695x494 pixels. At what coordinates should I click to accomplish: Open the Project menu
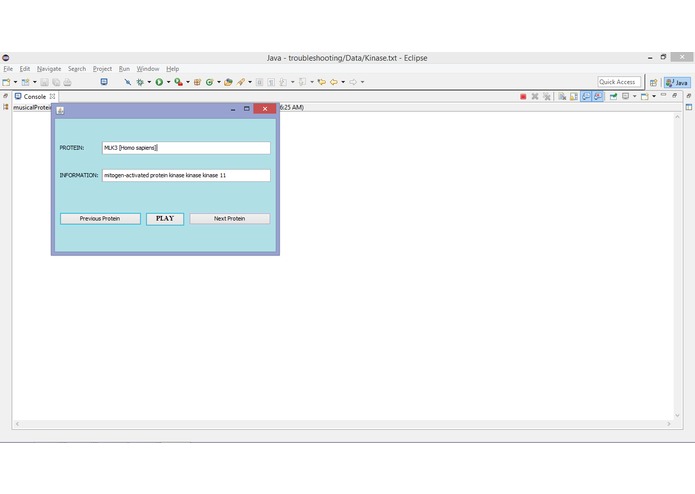tap(102, 69)
